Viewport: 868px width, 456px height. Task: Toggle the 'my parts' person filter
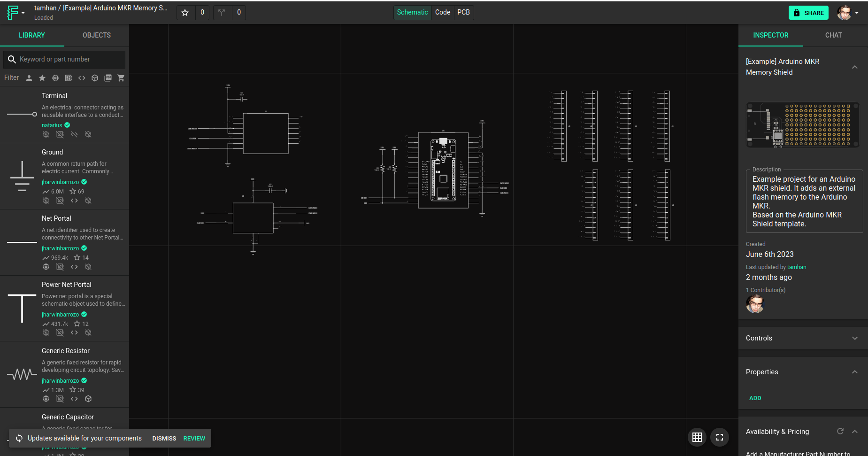pos(29,78)
